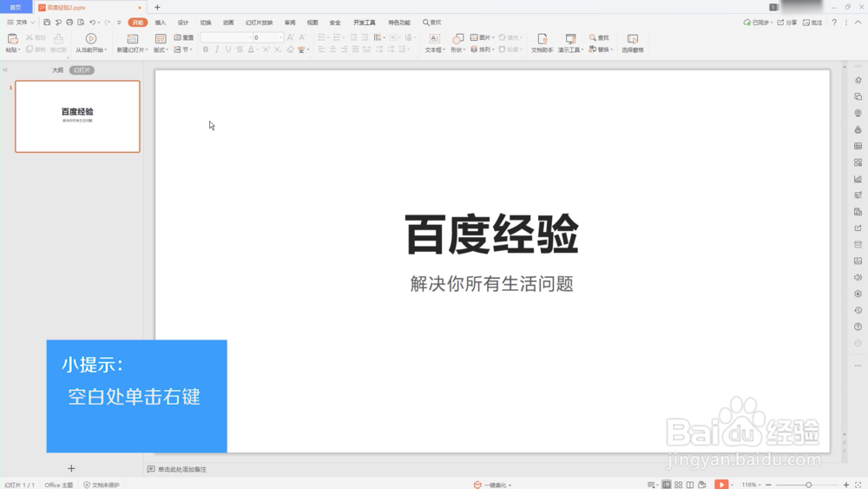
Task: Click the Find (查找) ribbon button
Action: pos(599,37)
